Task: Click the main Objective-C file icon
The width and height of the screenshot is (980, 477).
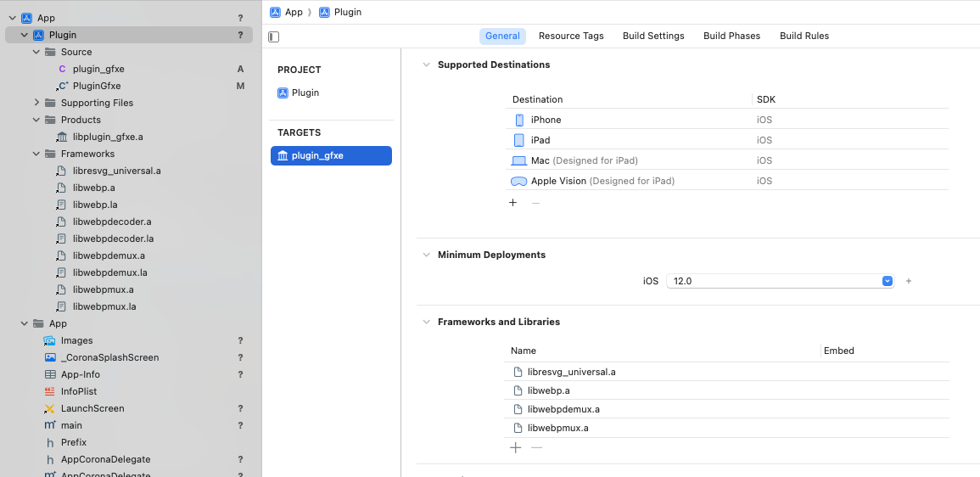Action: pos(50,425)
